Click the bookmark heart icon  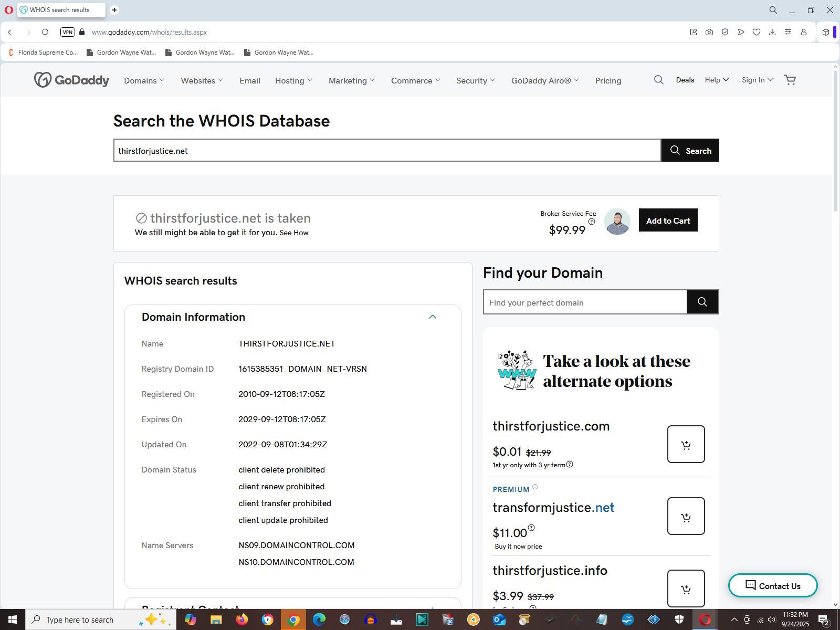pyautogui.click(x=756, y=32)
